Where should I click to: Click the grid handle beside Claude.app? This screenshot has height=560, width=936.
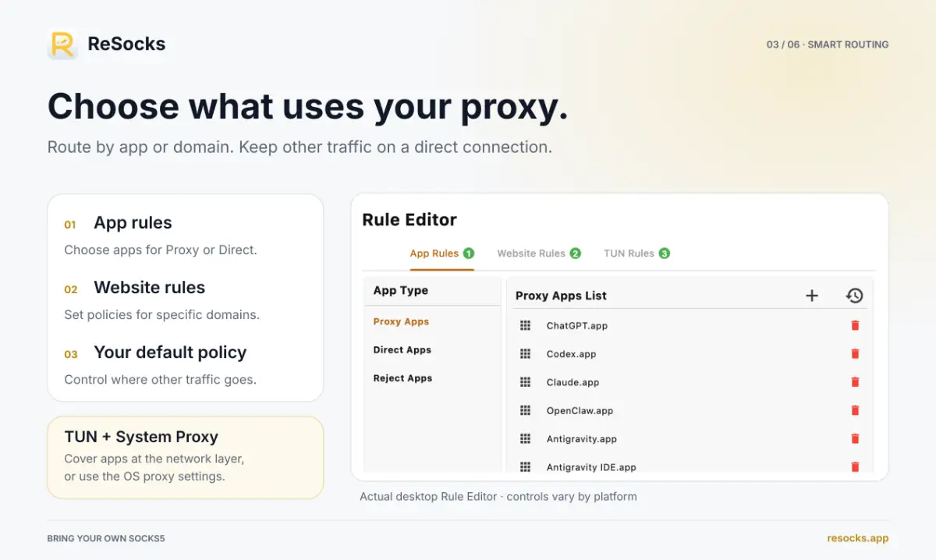click(x=526, y=382)
